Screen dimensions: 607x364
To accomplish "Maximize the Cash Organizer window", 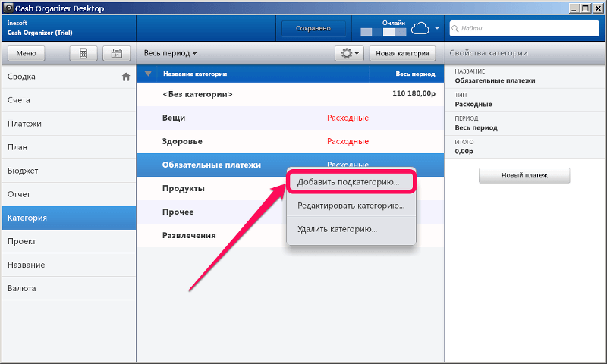I will [x=586, y=8].
